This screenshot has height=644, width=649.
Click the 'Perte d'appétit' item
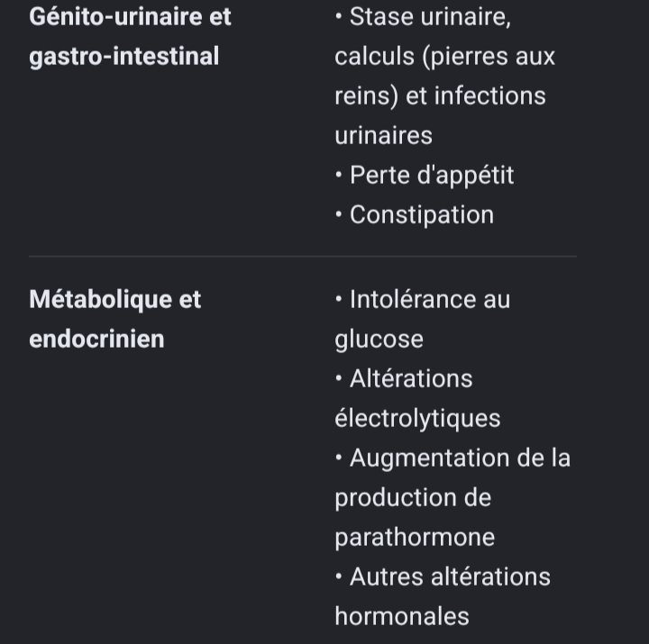432,176
